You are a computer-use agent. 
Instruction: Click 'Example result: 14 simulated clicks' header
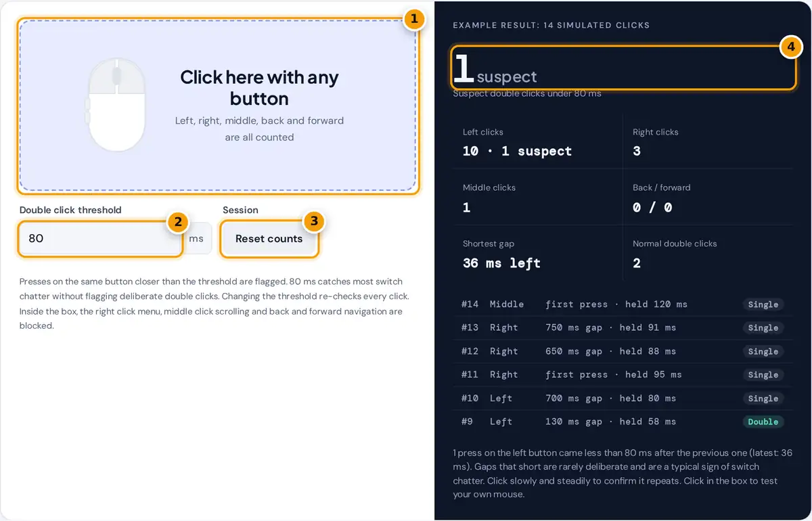pos(551,25)
